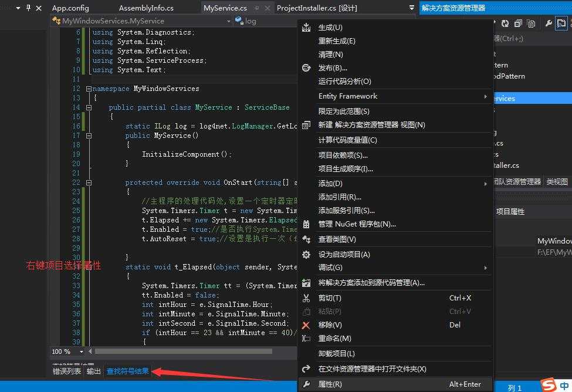Click the Solution Explorer search box

tap(533, 38)
